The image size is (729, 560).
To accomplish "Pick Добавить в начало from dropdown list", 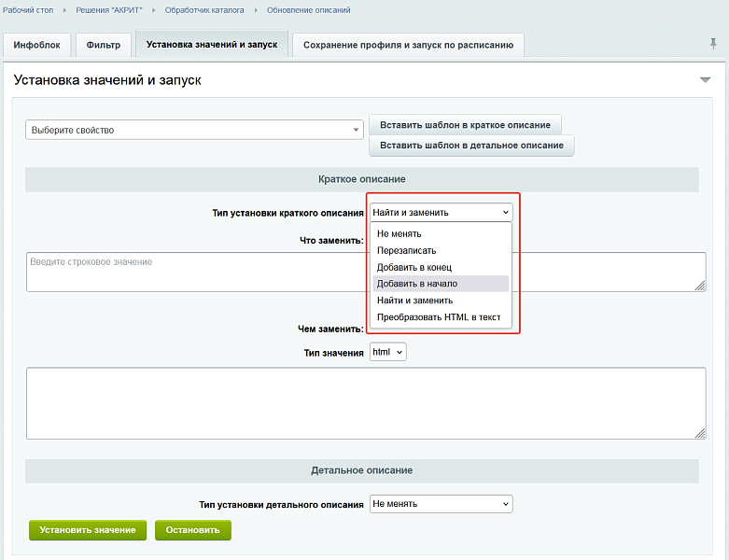I will click(x=416, y=284).
